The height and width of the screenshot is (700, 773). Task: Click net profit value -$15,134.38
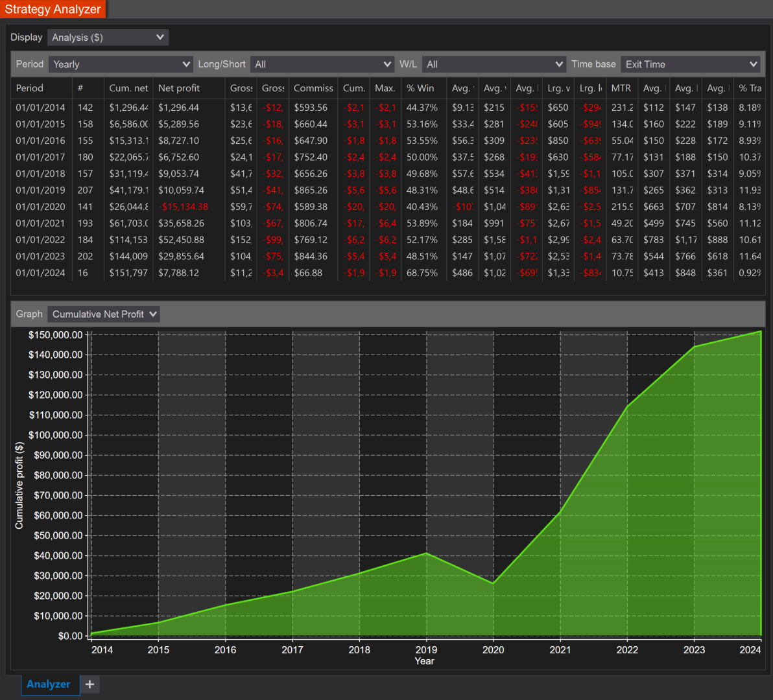tap(184, 207)
